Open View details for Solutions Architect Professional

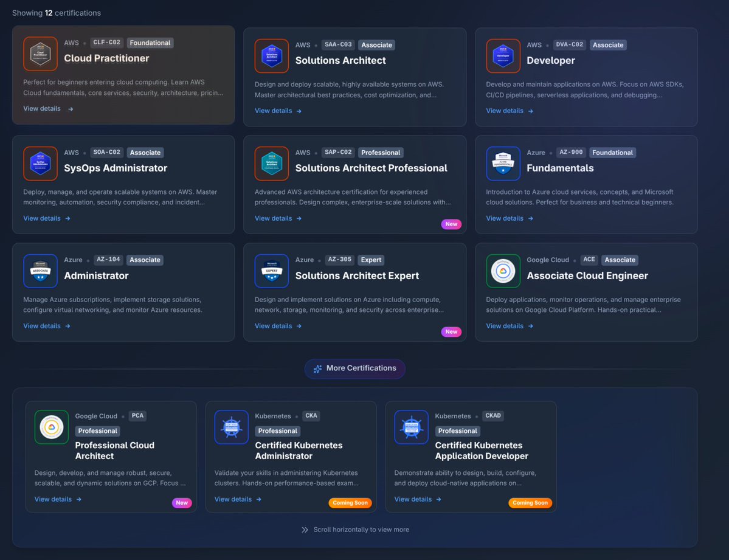click(x=278, y=219)
